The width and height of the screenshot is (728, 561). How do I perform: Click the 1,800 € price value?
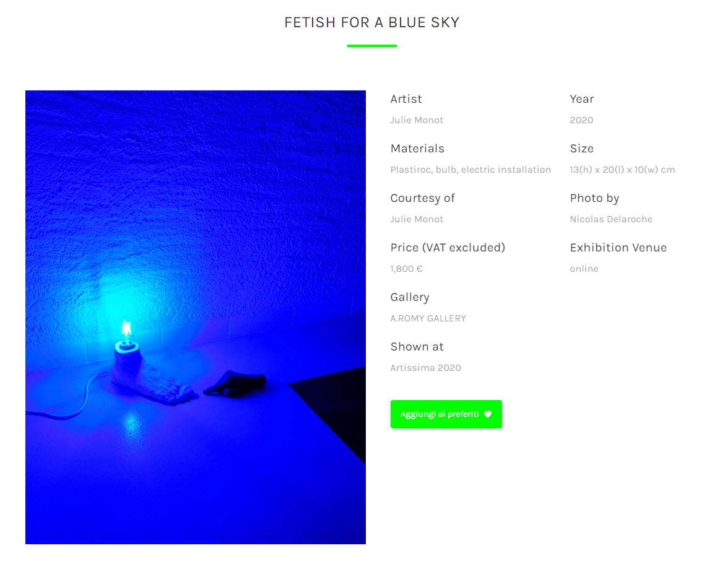pos(406,269)
